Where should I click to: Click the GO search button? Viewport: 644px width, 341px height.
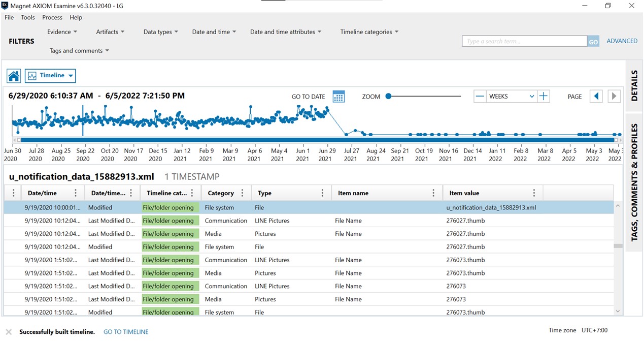tap(593, 41)
